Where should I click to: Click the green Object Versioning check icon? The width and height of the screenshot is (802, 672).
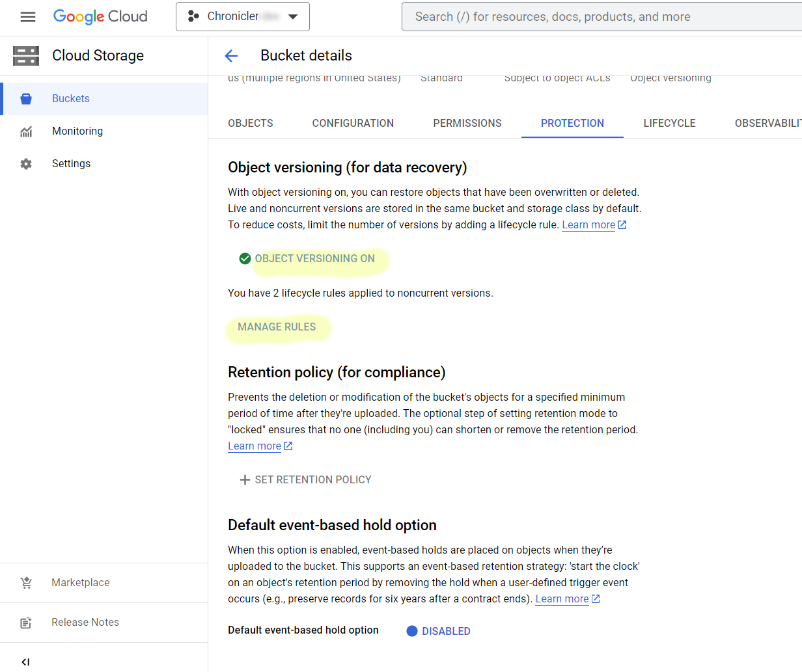click(244, 258)
